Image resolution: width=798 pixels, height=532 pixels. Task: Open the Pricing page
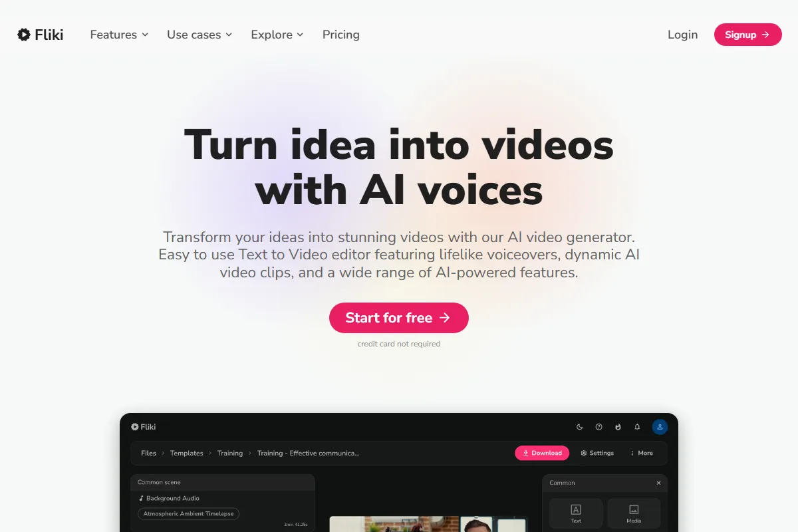tap(341, 35)
